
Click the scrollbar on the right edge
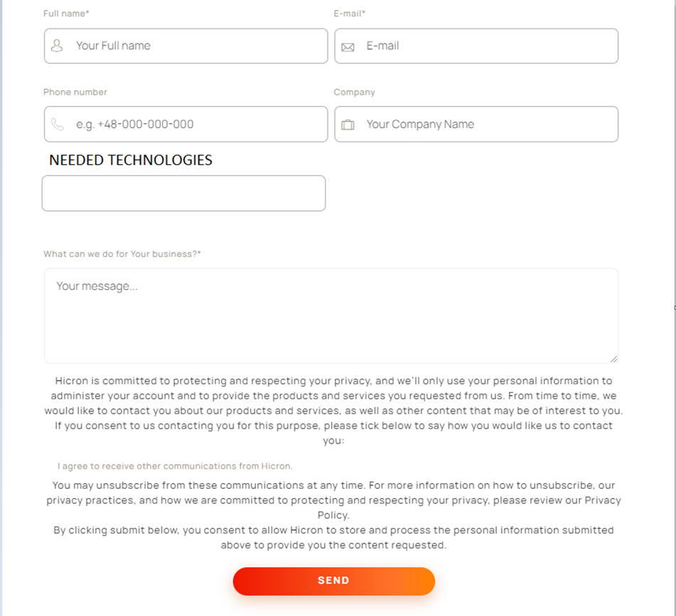pyautogui.click(x=672, y=308)
